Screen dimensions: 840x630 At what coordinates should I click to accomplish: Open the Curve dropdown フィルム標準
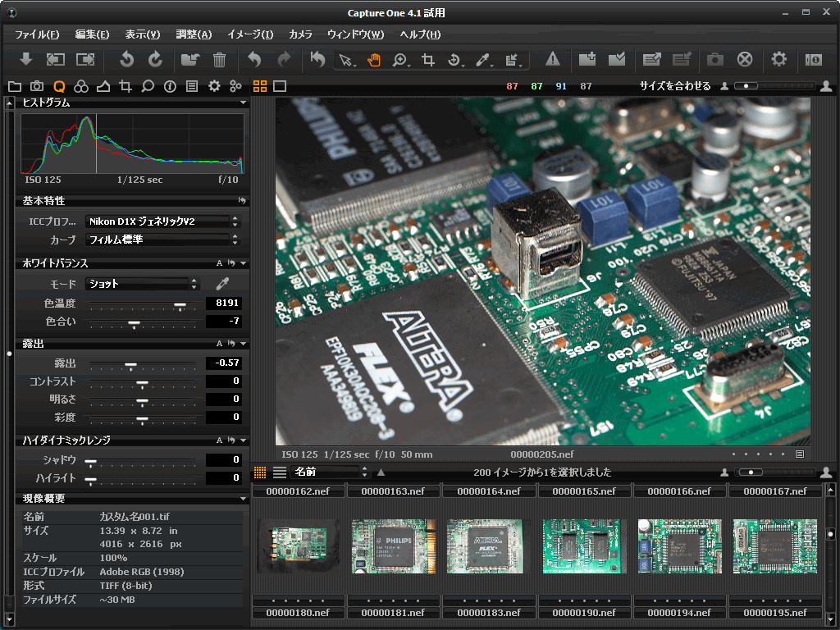(163, 240)
